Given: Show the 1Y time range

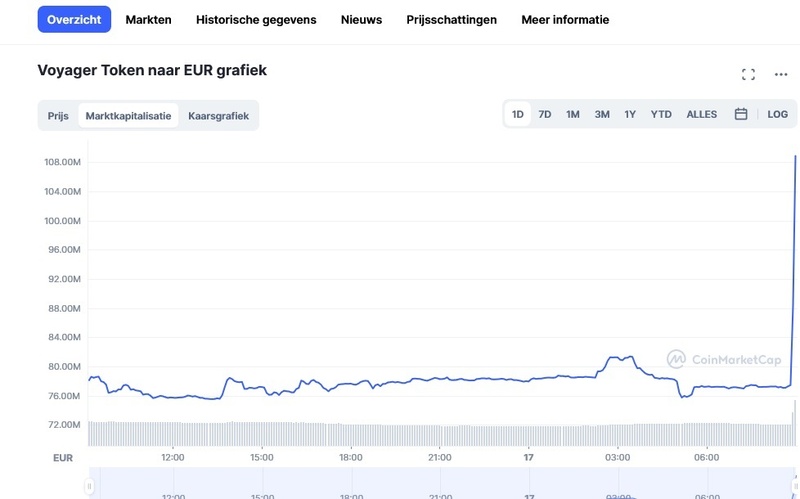Looking at the screenshot, I should [x=630, y=114].
